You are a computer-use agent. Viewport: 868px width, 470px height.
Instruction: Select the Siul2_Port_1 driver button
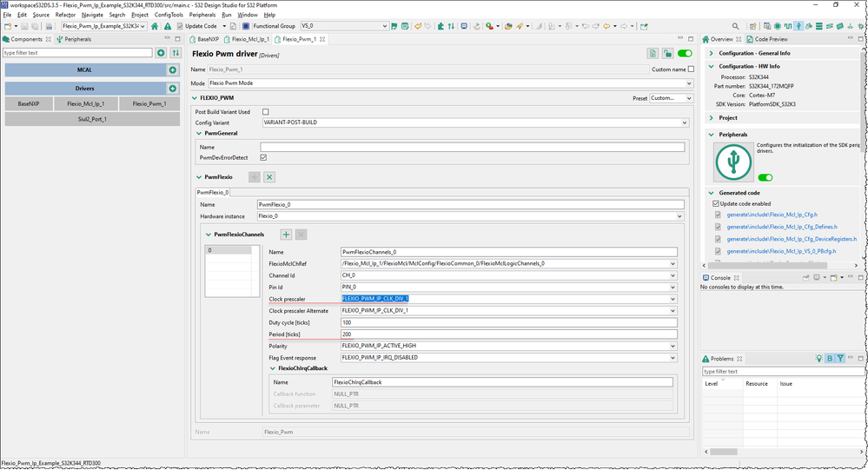[x=92, y=119]
